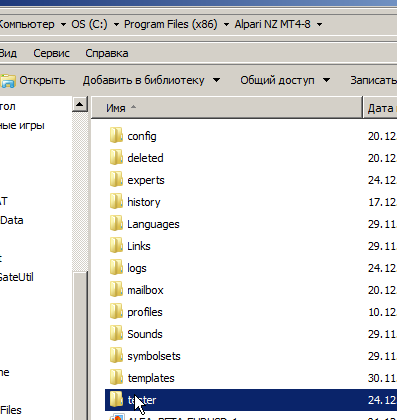Image resolution: width=397 pixels, height=420 pixels.
Task: Select the deleted folder icon
Action: click(x=116, y=158)
